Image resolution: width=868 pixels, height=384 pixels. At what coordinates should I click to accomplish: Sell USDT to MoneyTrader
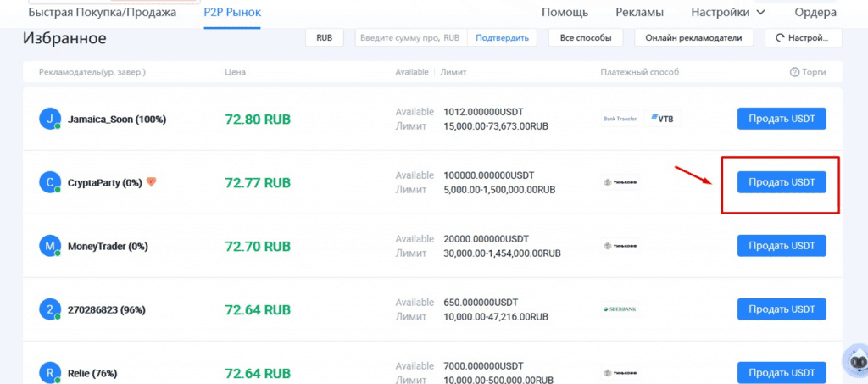point(782,246)
